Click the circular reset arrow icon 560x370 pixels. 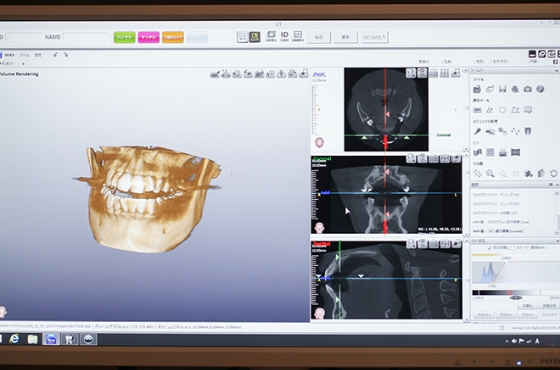pyautogui.click(x=553, y=174)
